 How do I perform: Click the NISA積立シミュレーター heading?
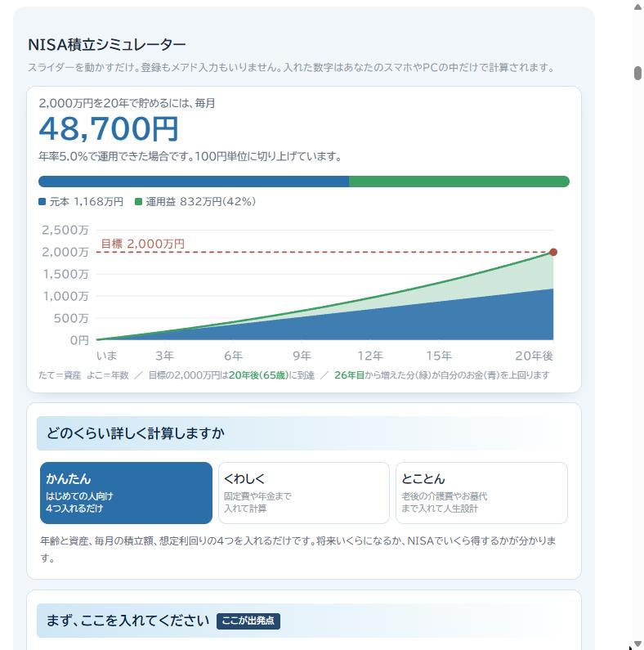(107, 45)
